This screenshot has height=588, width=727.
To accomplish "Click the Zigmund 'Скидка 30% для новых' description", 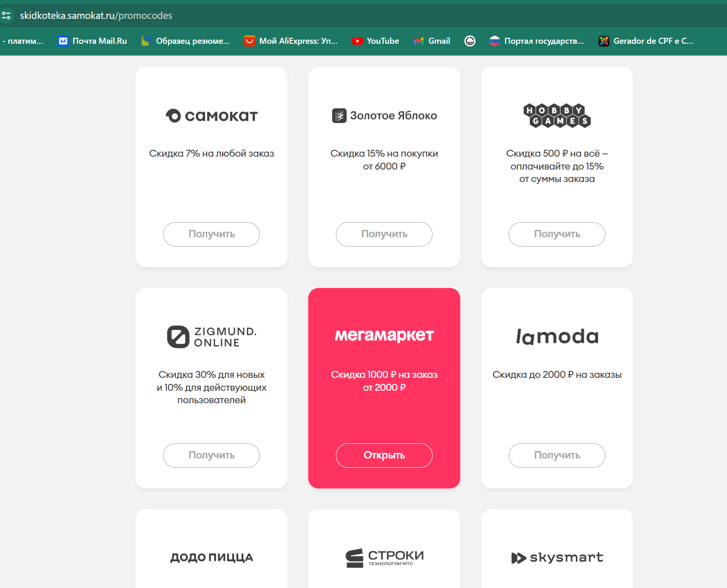I will click(211, 387).
